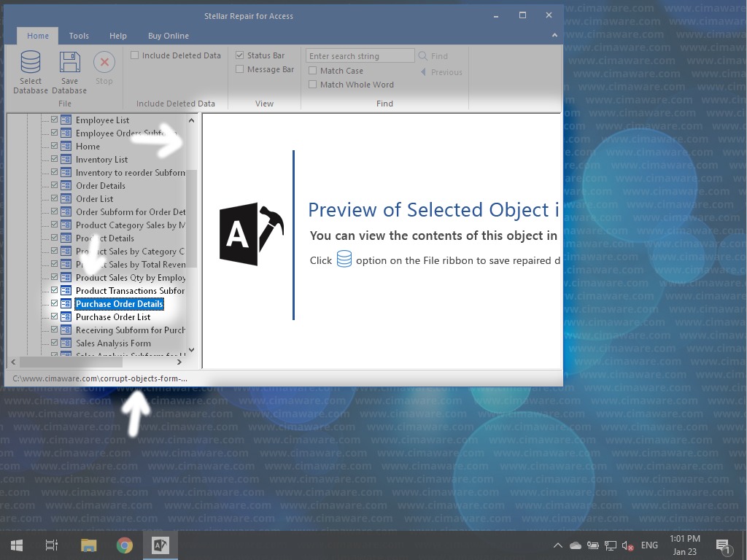Click the Select Database icon
Viewport: 747px width, 560px height.
point(31,64)
